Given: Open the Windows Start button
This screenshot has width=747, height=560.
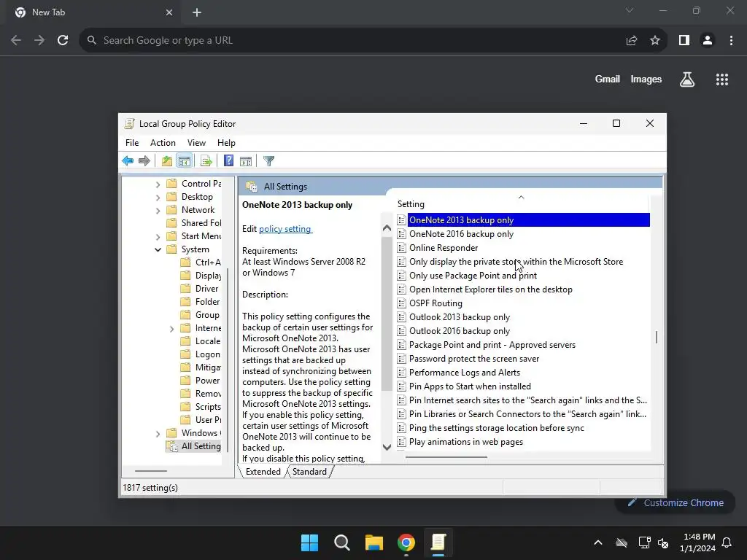Looking at the screenshot, I should [x=309, y=542].
